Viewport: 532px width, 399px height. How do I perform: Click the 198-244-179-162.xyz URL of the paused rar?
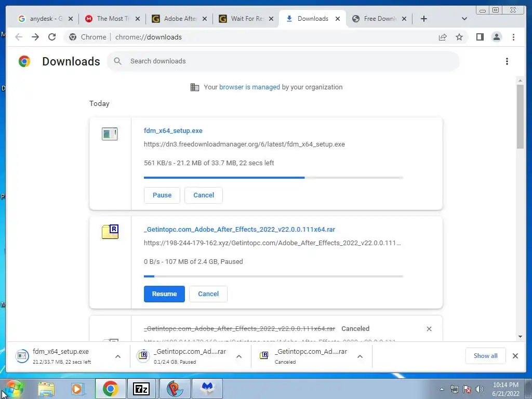click(272, 243)
